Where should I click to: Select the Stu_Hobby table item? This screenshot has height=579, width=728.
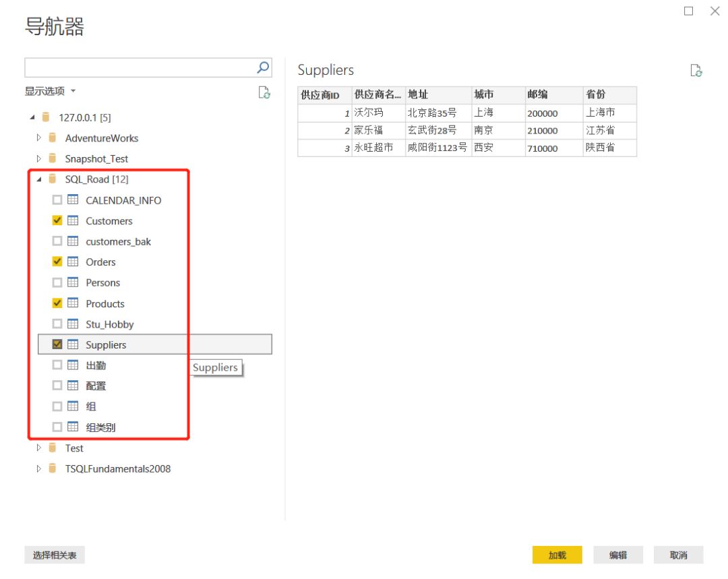(x=110, y=324)
